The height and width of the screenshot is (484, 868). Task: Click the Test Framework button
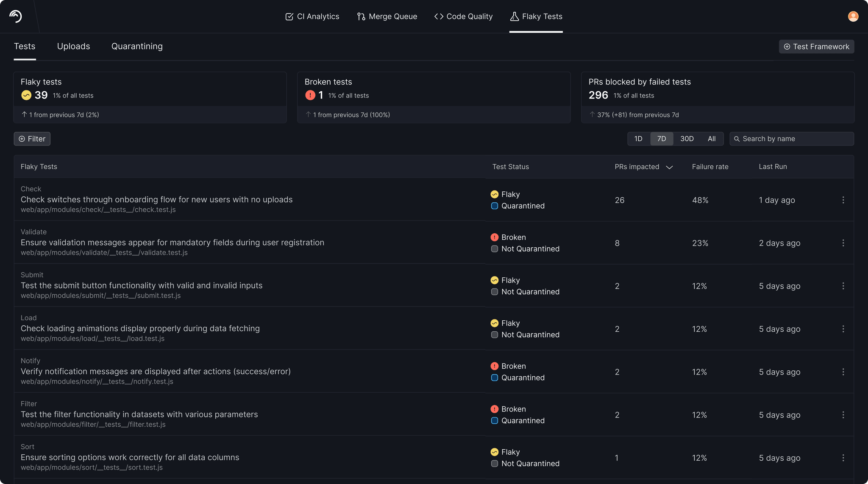point(816,47)
